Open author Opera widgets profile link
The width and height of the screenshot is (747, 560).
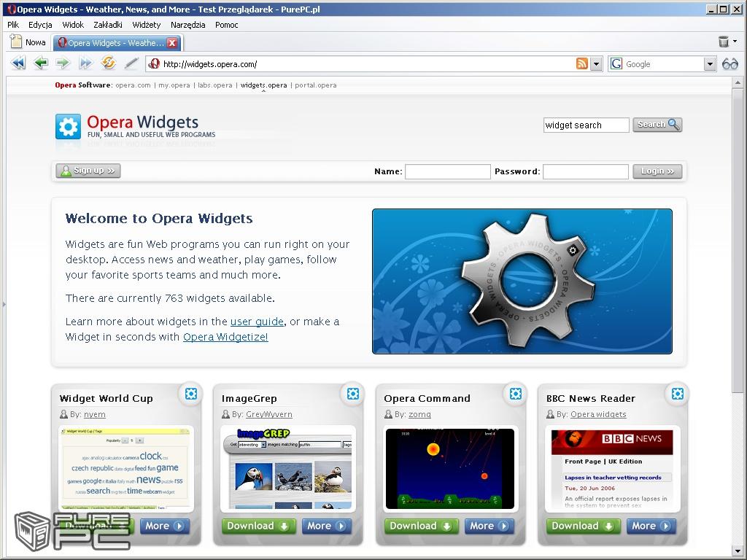point(598,414)
